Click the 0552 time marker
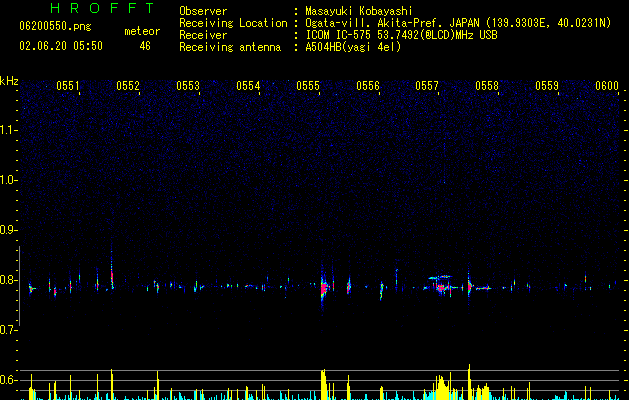629x400 pixels. tap(128, 86)
